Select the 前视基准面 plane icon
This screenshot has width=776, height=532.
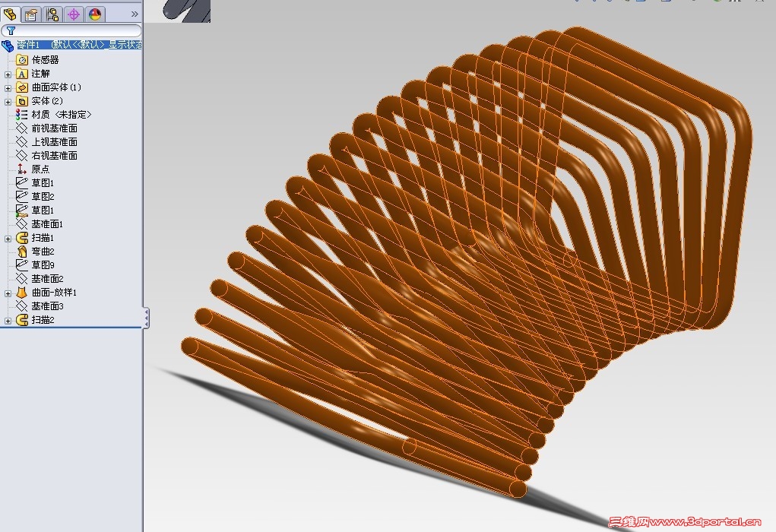22,128
